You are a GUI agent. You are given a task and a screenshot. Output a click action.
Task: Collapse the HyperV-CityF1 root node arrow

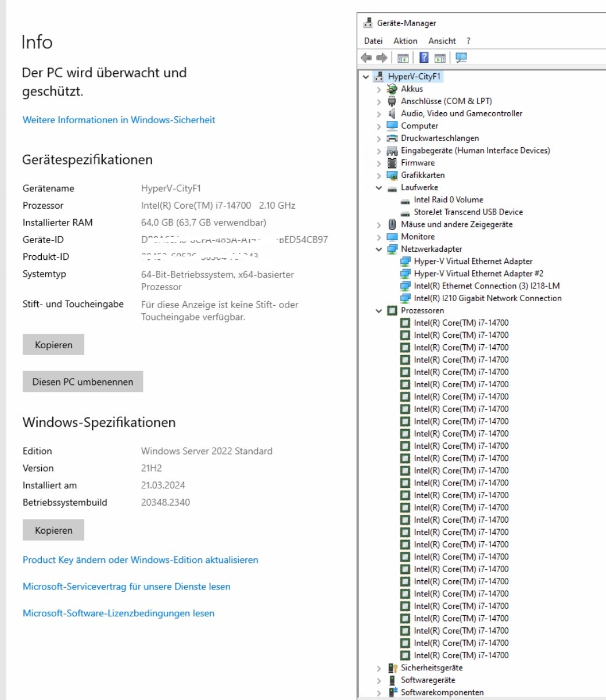tap(365, 77)
